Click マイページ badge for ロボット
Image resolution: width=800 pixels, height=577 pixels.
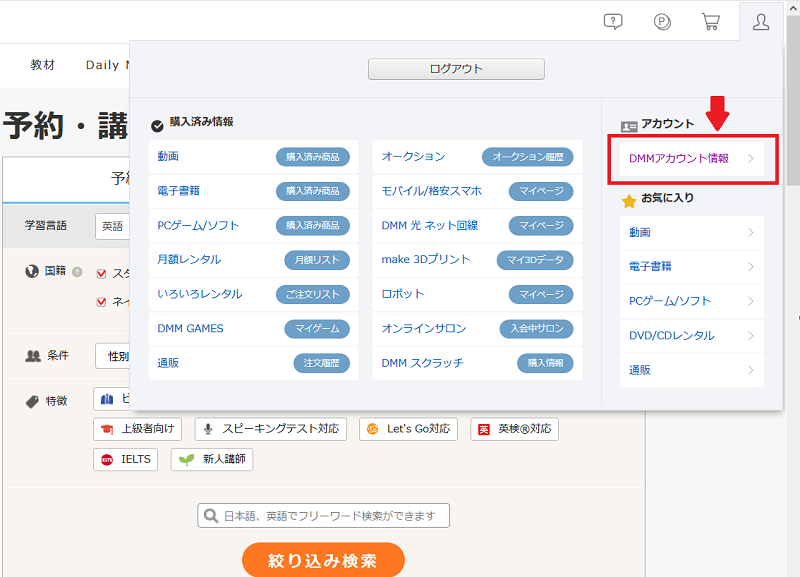(x=541, y=294)
